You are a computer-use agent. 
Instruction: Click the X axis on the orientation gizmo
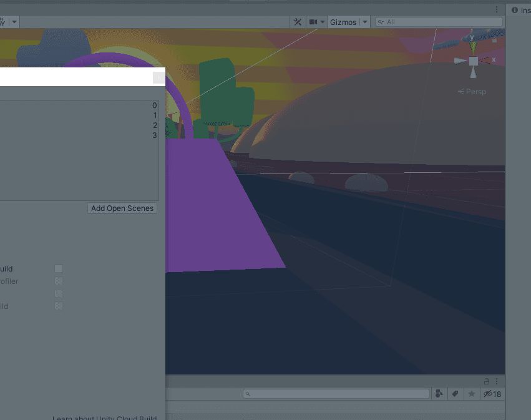490,60
